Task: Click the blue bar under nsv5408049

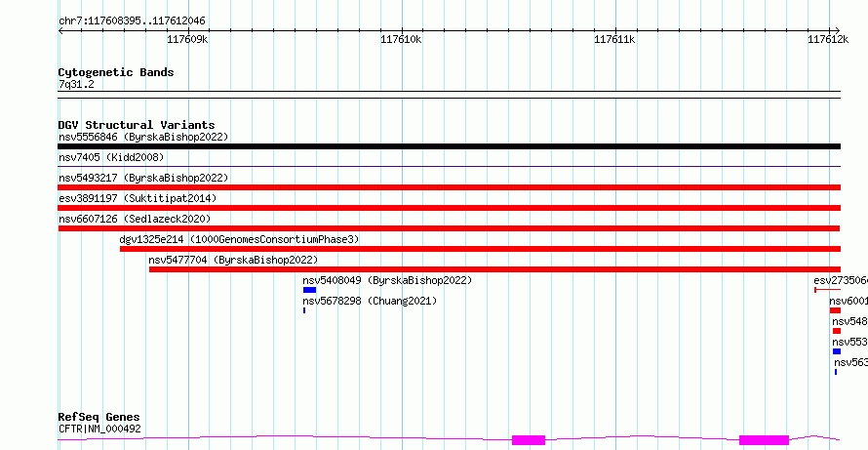Action: pyautogui.click(x=309, y=290)
